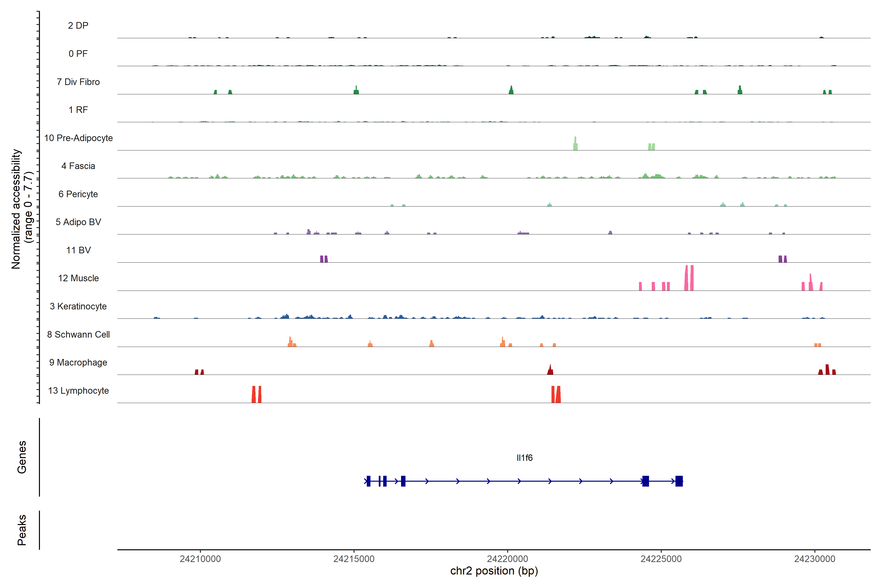Click the 10 Pre-Adipocyte track label
This screenshot has width=882, height=588.
coord(78,138)
